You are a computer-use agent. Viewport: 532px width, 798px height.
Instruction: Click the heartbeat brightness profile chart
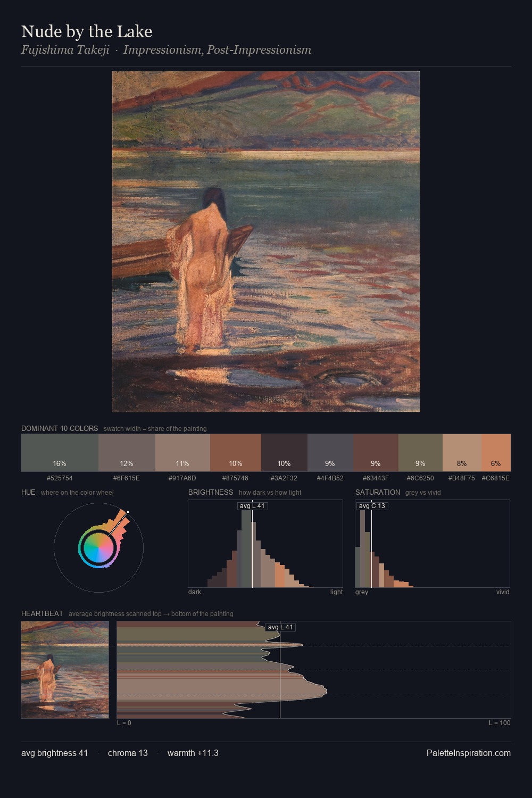[314, 670]
